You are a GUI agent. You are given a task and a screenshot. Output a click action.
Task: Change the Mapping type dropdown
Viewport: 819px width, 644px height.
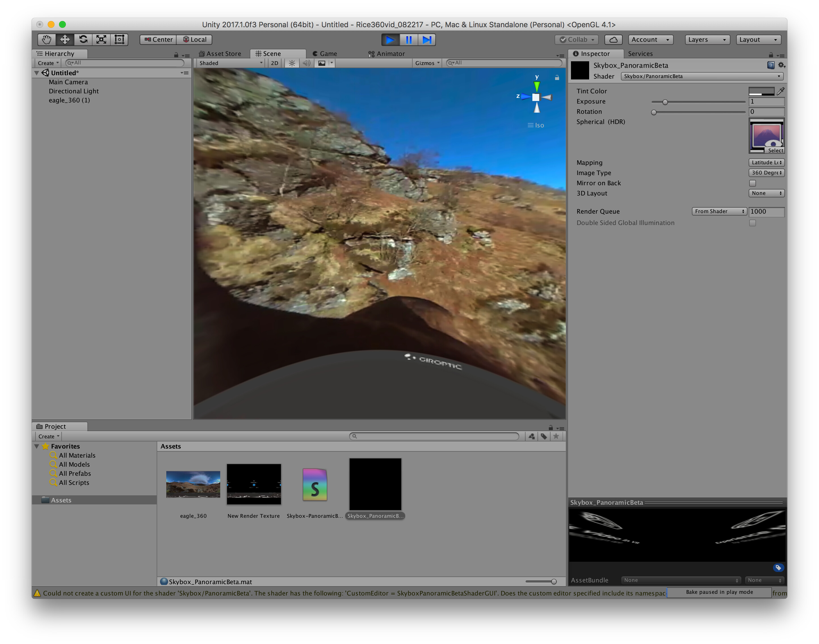(x=766, y=163)
